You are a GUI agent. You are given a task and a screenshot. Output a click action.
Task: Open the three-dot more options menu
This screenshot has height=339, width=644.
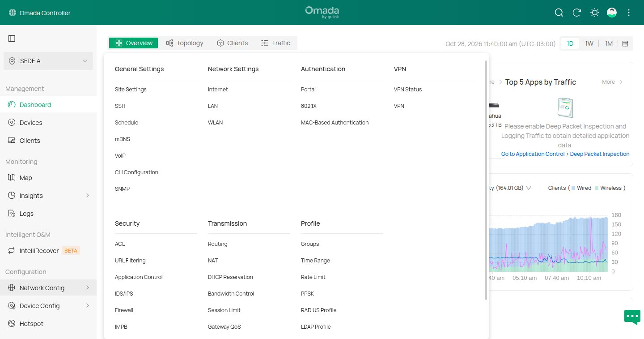629,13
